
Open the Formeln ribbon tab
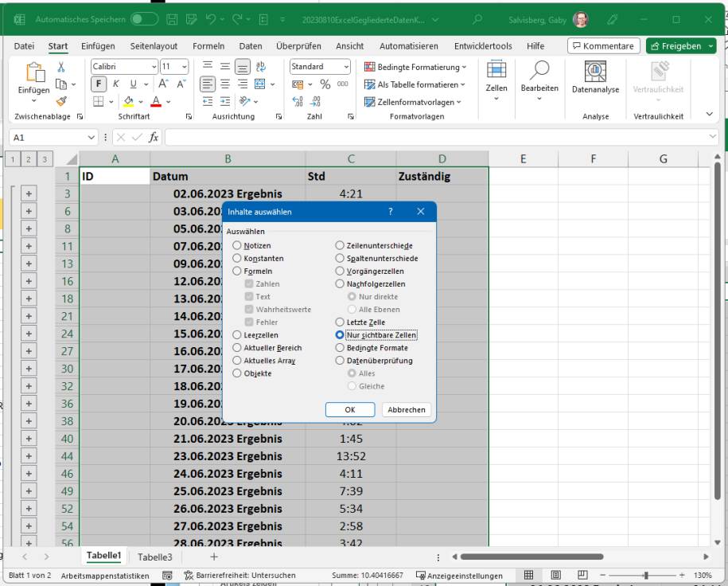[x=208, y=46]
